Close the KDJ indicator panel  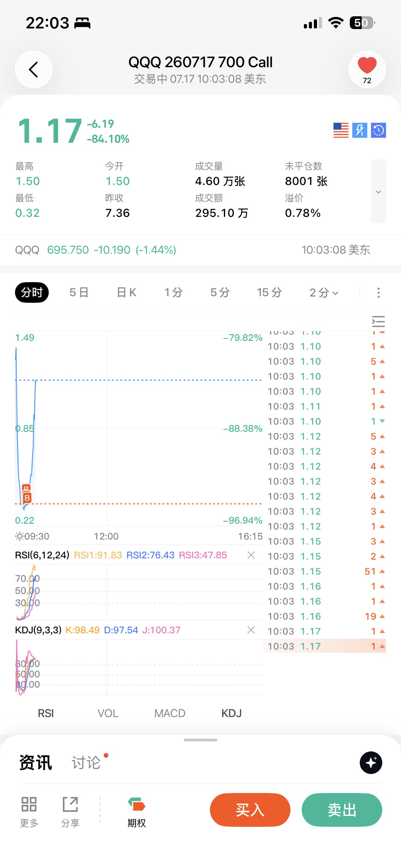pos(251,630)
